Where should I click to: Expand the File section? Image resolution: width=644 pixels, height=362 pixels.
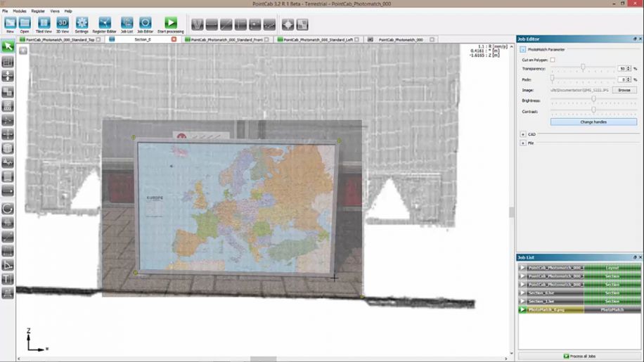(x=523, y=143)
